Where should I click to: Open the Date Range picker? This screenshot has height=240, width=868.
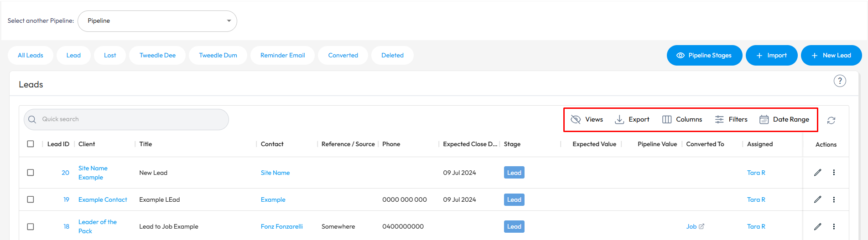[785, 119]
